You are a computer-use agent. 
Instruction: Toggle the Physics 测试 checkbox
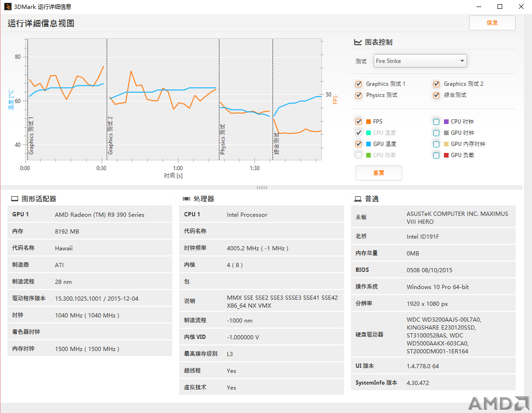pos(358,96)
